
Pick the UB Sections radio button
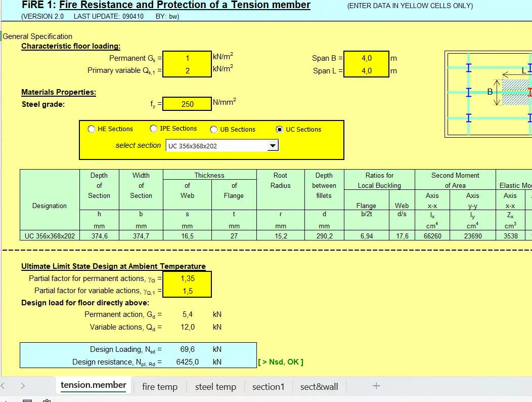click(214, 130)
